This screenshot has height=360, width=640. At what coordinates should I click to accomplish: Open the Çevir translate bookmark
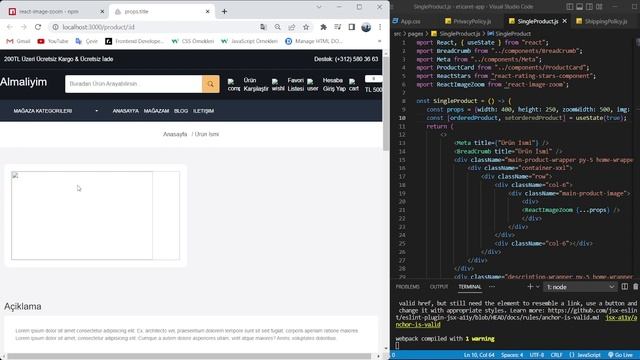point(87,41)
